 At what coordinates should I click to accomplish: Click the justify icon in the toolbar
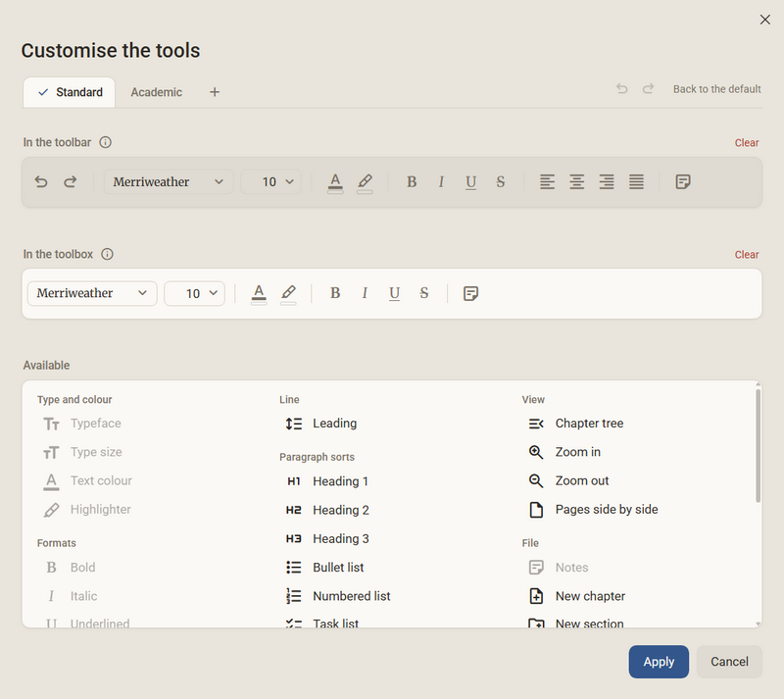tap(636, 181)
